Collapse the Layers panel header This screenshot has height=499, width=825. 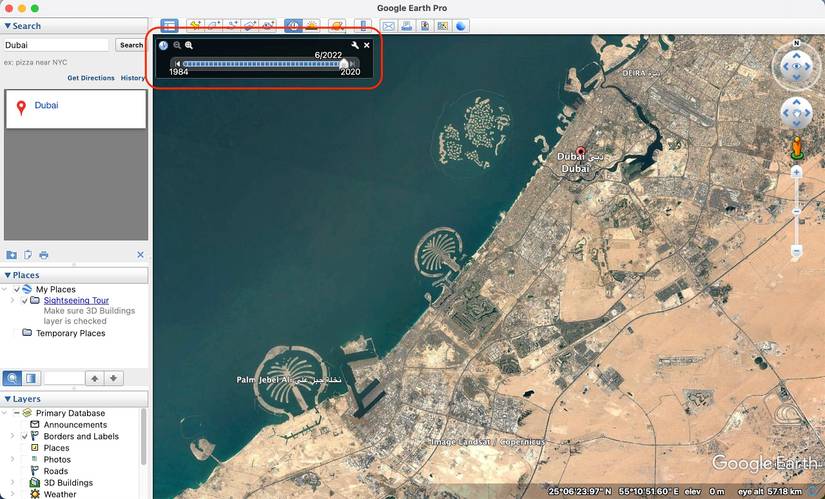click(x=9, y=398)
